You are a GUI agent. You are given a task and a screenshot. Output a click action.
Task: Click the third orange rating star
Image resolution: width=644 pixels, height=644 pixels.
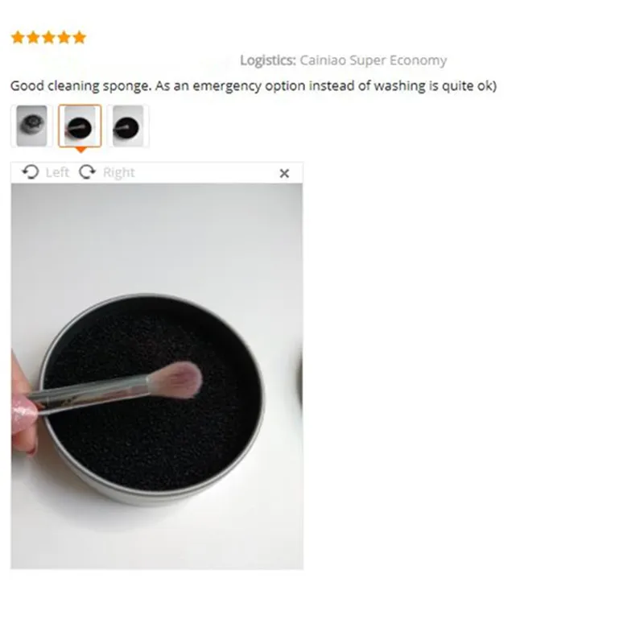pyautogui.click(x=48, y=37)
